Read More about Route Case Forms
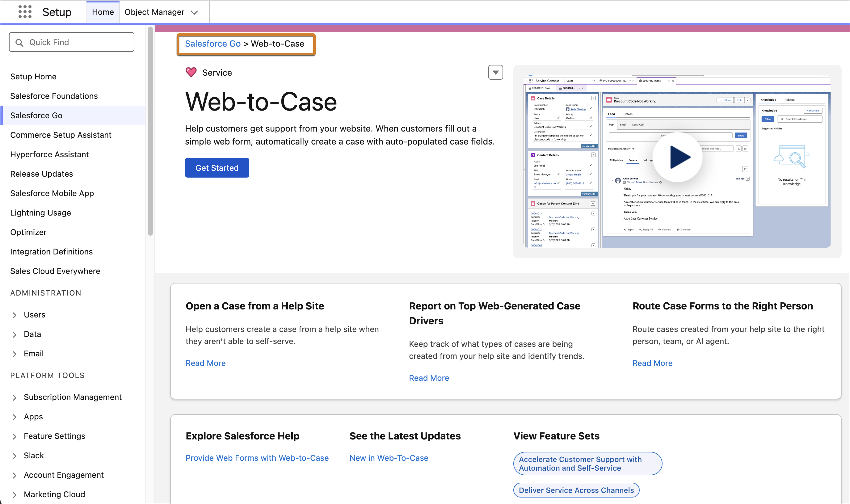The width and height of the screenshot is (850, 504). [652, 363]
